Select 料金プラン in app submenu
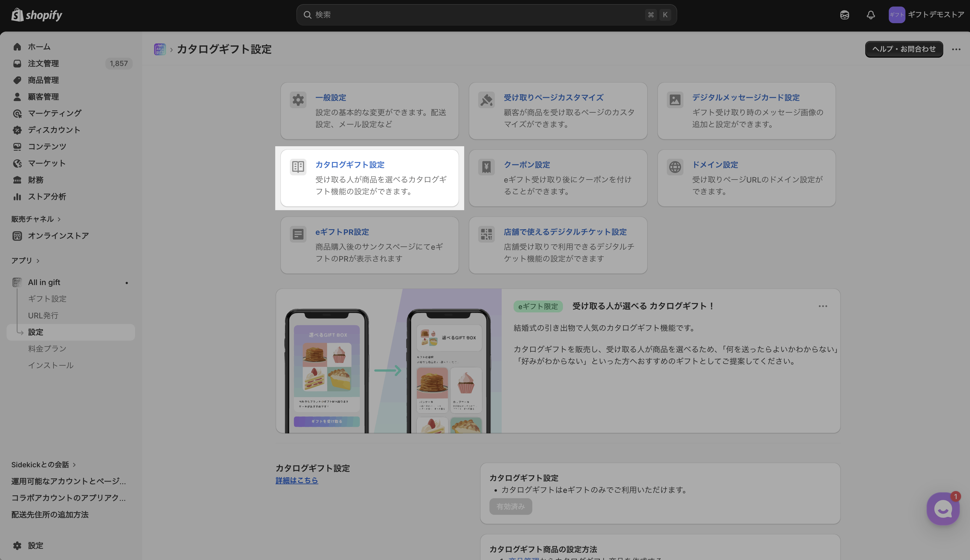Screen dimensions: 970x560 pyautogui.click(x=47, y=349)
